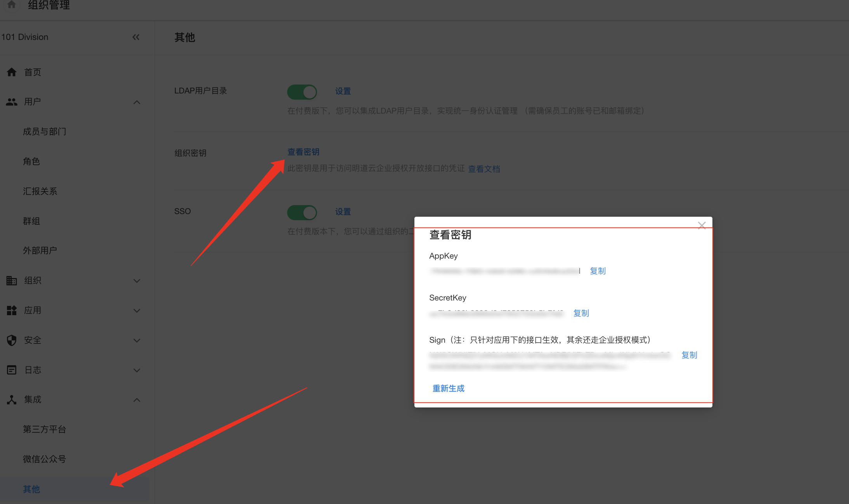The width and height of the screenshot is (849, 504).
Task: Click the 安全 shield icon
Action: pos(12,340)
